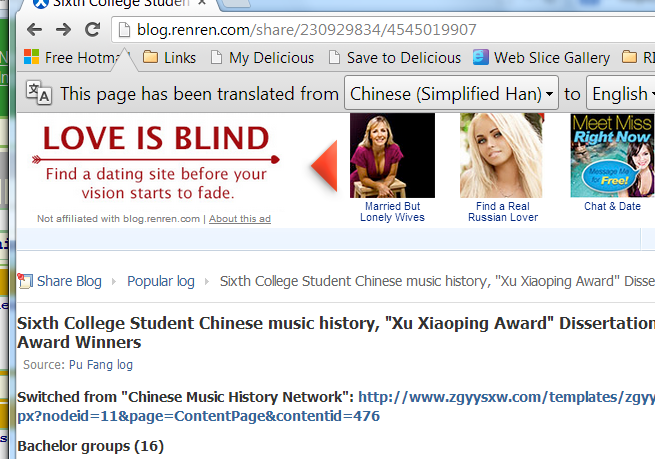Click the translate icon in translation bar

coord(39,93)
